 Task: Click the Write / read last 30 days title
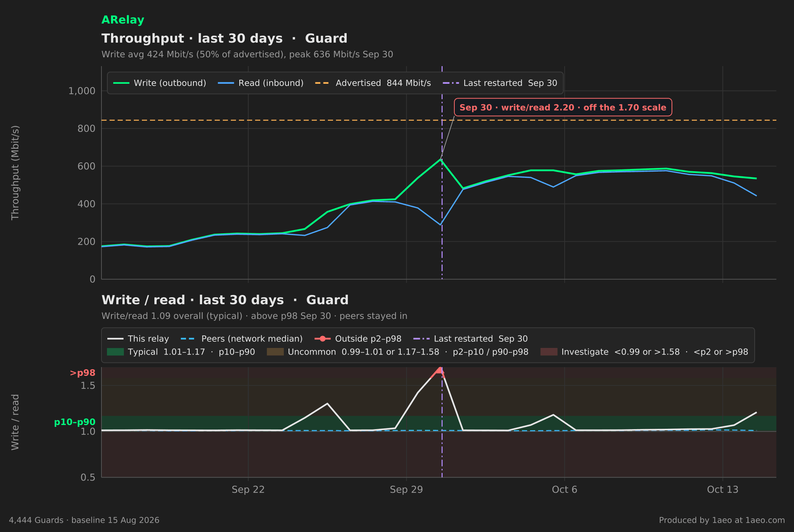click(x=225, y=300)
